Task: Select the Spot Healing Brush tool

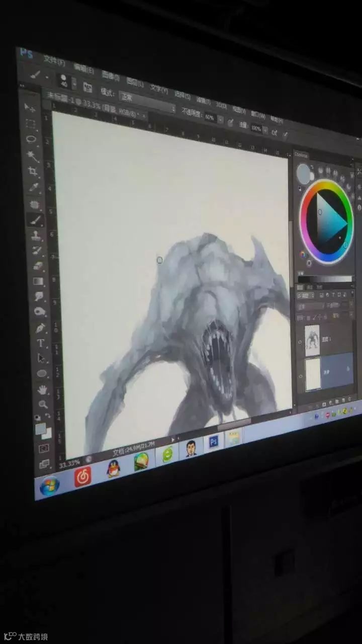Action: pyautogui.click(x=35, y=204)
